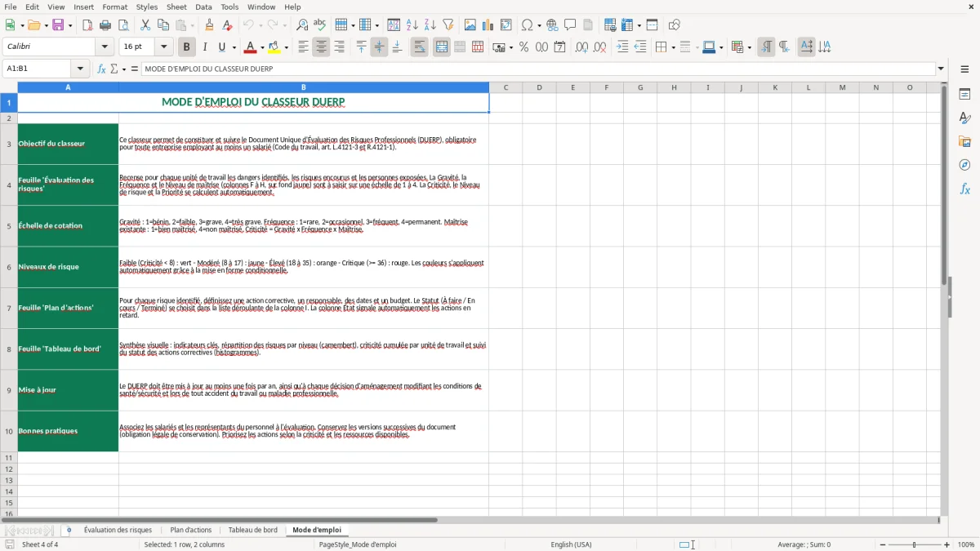The width and height of the screenshot is (980, 551).
Task: Toggle Align Left
Action: [x=303, y=47]
